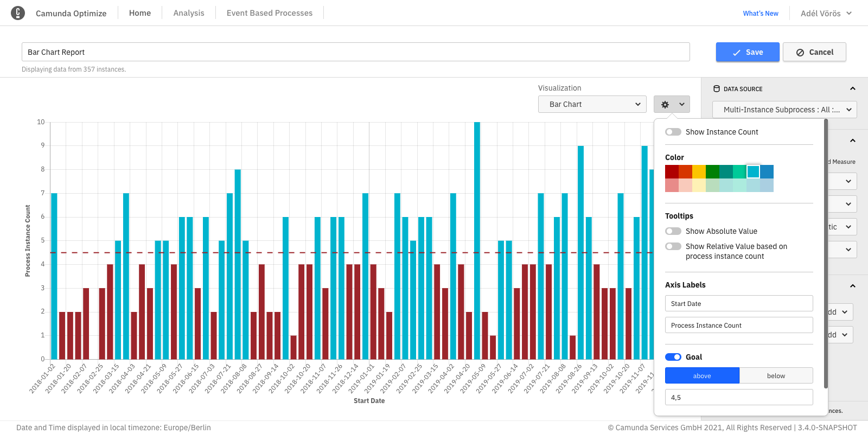Open Multi-Instance Subprocess data source dropdown
Image resolution: width=868 pixels, height=434 pixels.
pos(784,110)
